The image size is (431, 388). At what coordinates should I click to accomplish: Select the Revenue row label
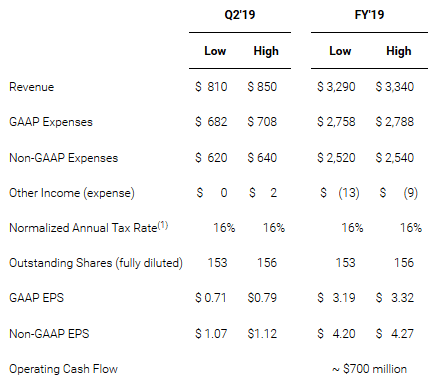click(x=32, y=87)
